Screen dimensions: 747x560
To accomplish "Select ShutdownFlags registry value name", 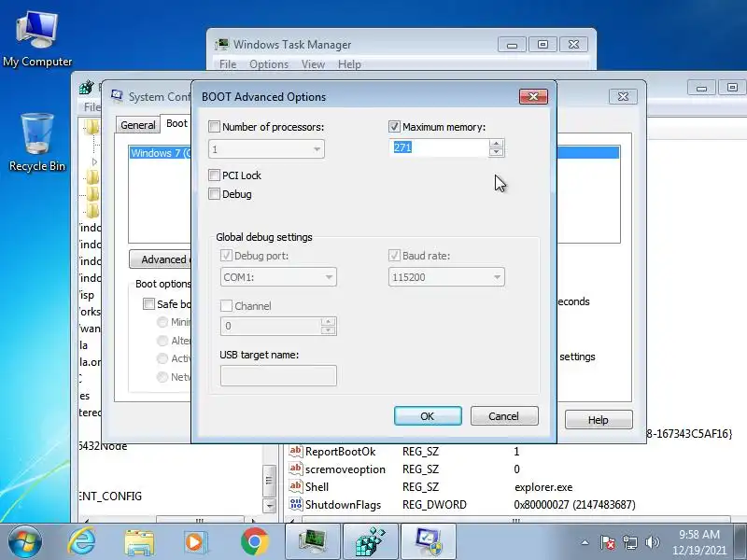I will [x=343, y=504].
